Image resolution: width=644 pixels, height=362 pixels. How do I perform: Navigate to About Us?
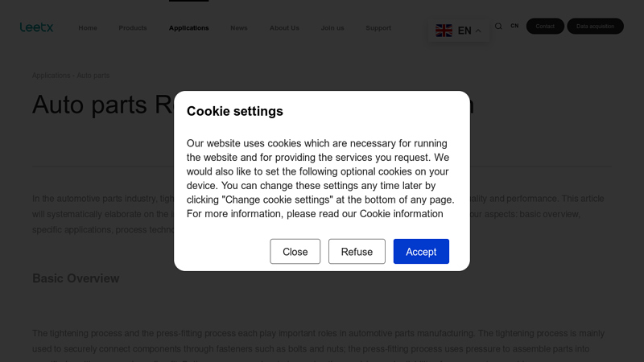284,28
